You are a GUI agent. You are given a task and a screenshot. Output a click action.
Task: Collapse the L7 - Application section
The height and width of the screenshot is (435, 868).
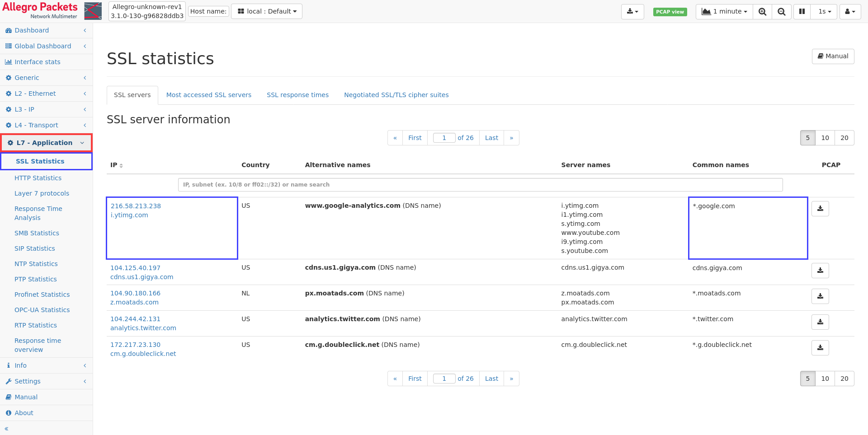pyautogui.click(x=46, y=143)
